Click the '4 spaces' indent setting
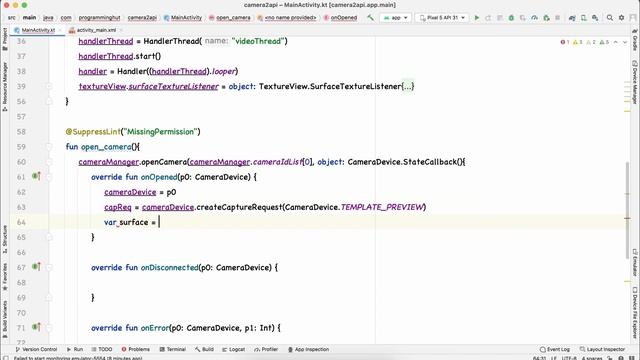The height and width of the screenshot is (360, 640). click(592, 358)
